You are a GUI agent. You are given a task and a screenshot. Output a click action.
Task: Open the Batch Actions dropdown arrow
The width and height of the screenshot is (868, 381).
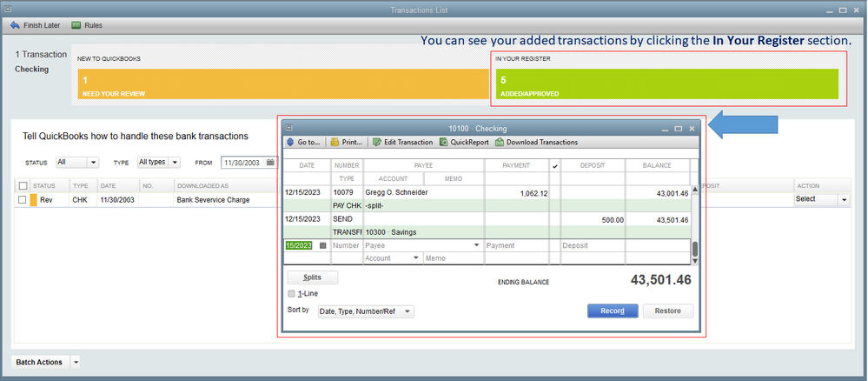(x=76, y=362)
